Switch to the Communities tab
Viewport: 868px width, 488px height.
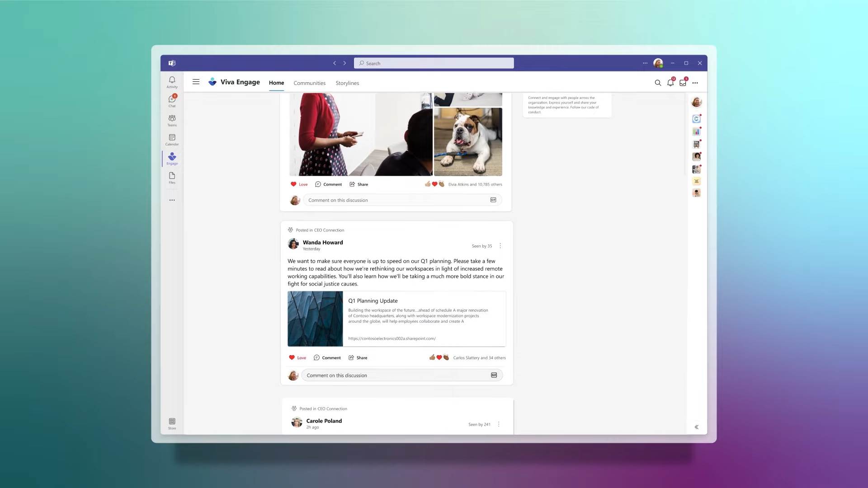pyautogui.click(x=309, y=83)
